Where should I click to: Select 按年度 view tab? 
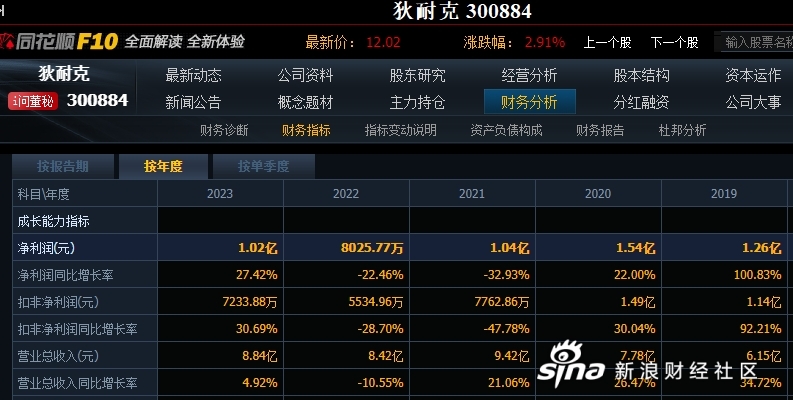point(163,166)
